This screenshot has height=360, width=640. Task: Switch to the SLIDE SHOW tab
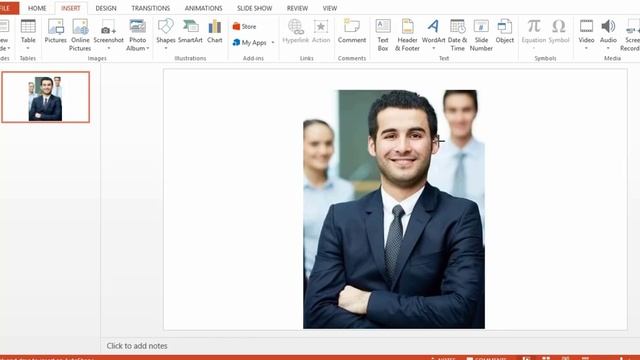254,8
